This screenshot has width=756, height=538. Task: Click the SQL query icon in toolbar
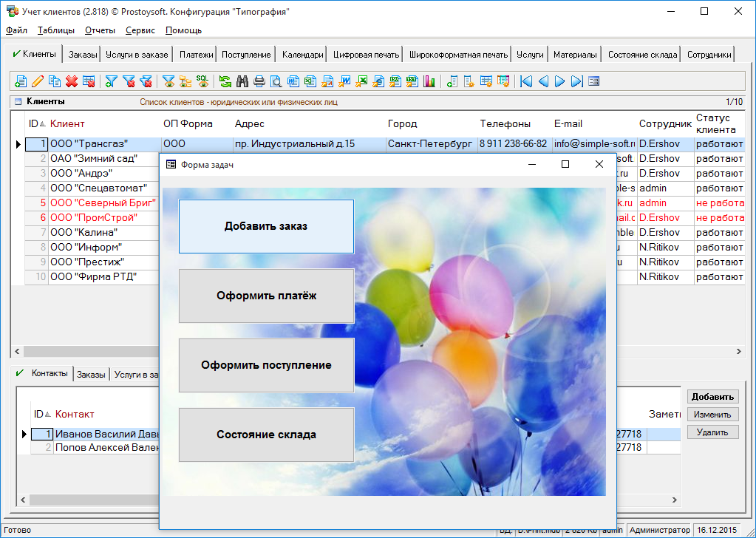[x=202, y=81]
